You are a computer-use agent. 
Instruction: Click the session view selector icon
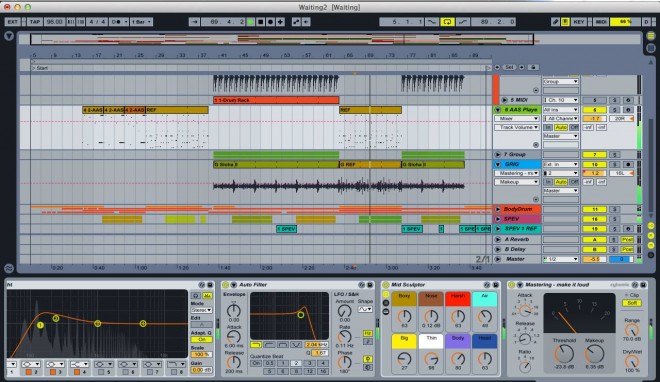point(651,48)
